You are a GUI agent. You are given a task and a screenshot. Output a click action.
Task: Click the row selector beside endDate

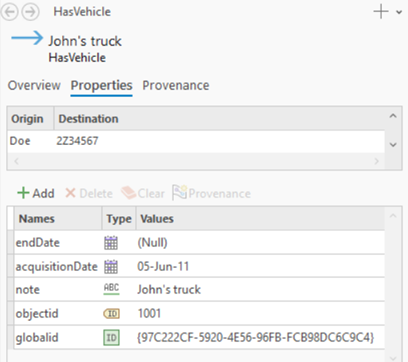click(x=10, y=242)
